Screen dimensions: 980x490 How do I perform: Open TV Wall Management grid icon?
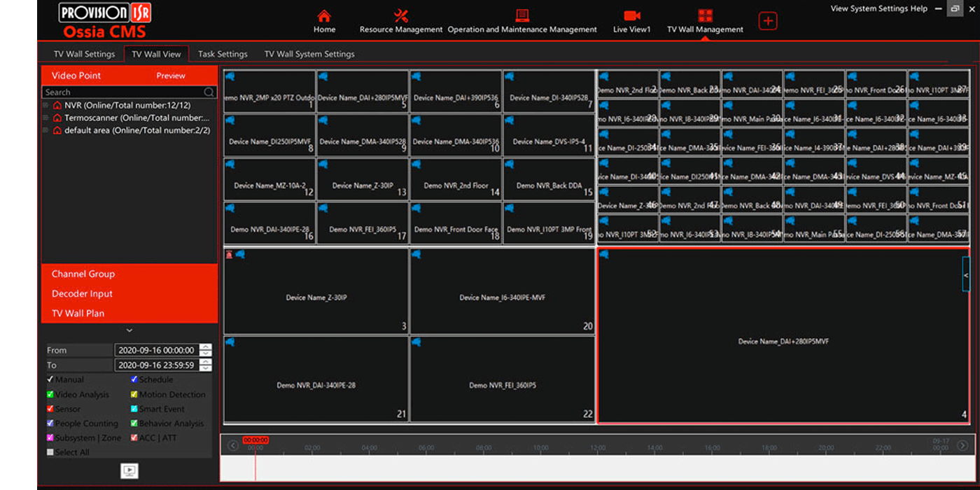point(705,16)
